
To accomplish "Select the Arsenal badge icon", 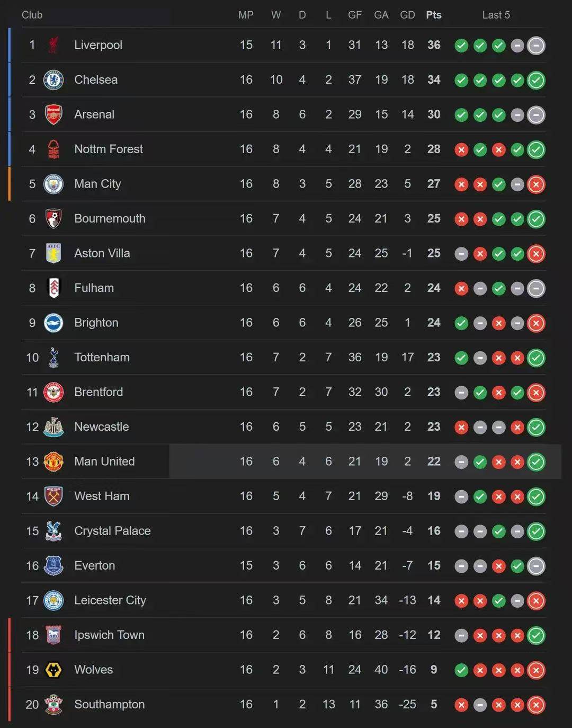I will tap(53, 114).
